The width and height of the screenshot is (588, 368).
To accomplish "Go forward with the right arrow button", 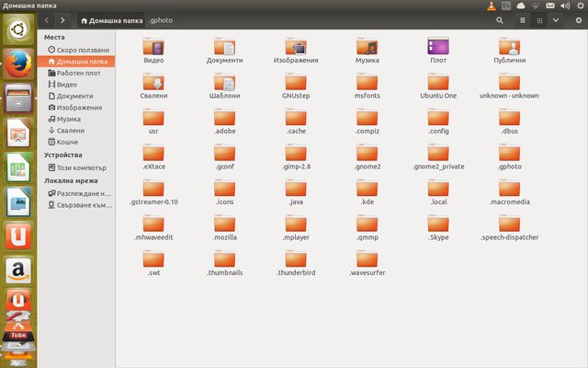I will [62, 19].
